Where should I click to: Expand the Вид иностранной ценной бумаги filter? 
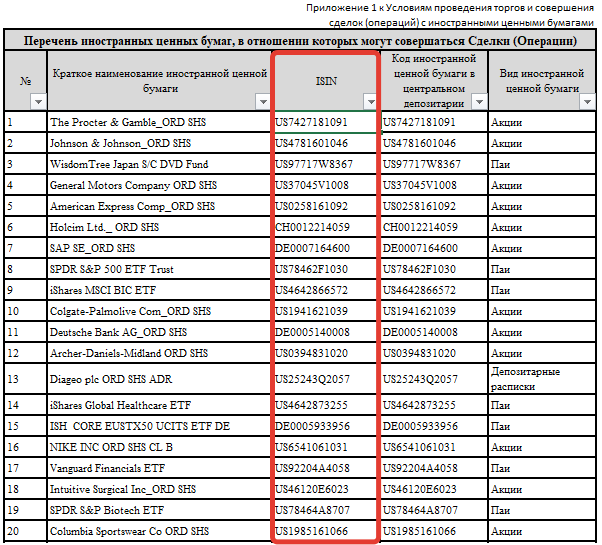click(x=587, y=102)
